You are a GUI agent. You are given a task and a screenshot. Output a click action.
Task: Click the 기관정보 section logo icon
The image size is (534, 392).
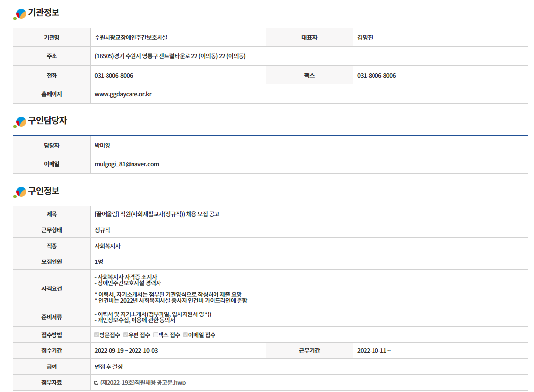pos(20,14)
